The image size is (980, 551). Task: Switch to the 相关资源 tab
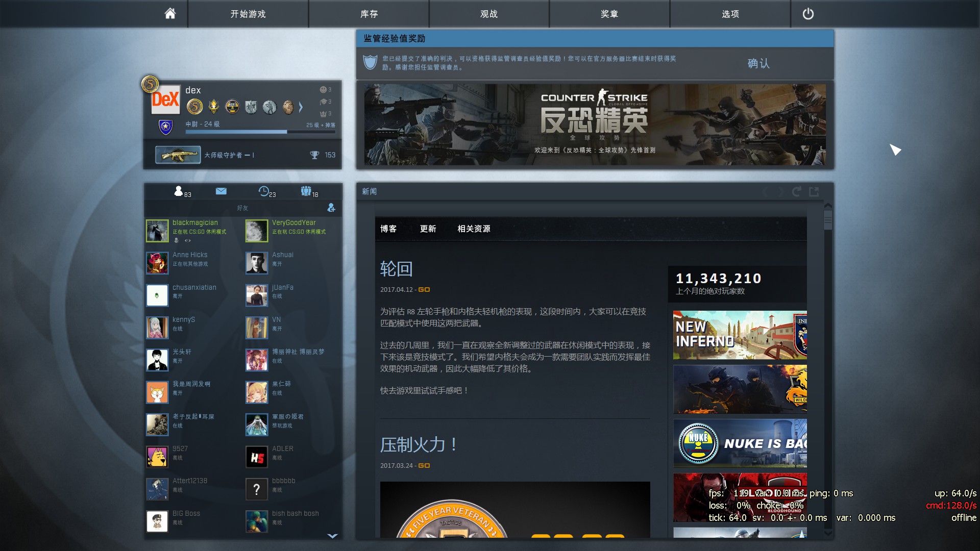coord(474,229)
